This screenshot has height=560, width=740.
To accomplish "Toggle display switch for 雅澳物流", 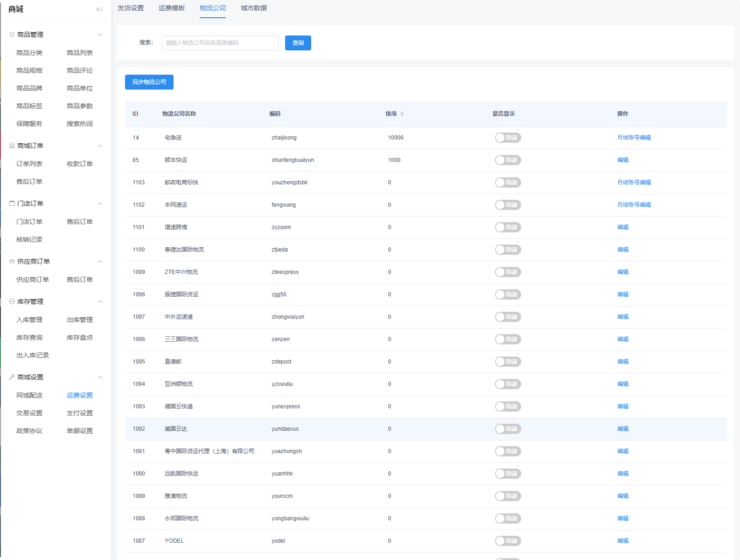I will 508,496.
